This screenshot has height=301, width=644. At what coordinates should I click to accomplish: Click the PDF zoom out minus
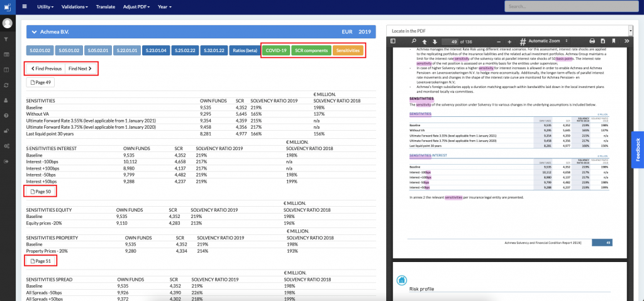[x=499, y=41]
